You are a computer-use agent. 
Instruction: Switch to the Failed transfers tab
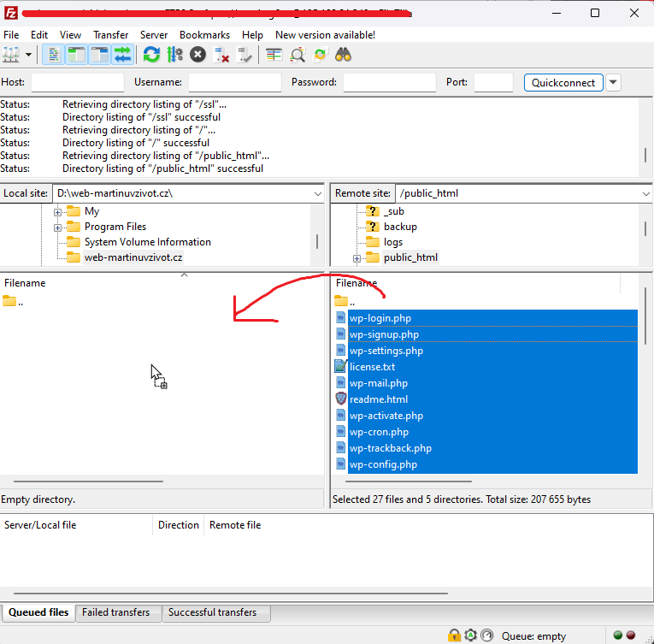click(x=115, y=612)
